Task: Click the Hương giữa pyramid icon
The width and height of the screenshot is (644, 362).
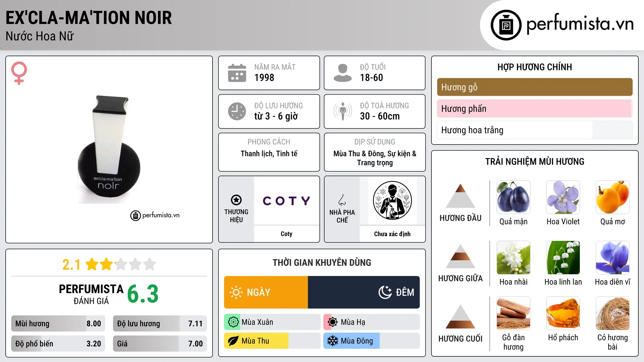Action: click(x=460, y=256)
